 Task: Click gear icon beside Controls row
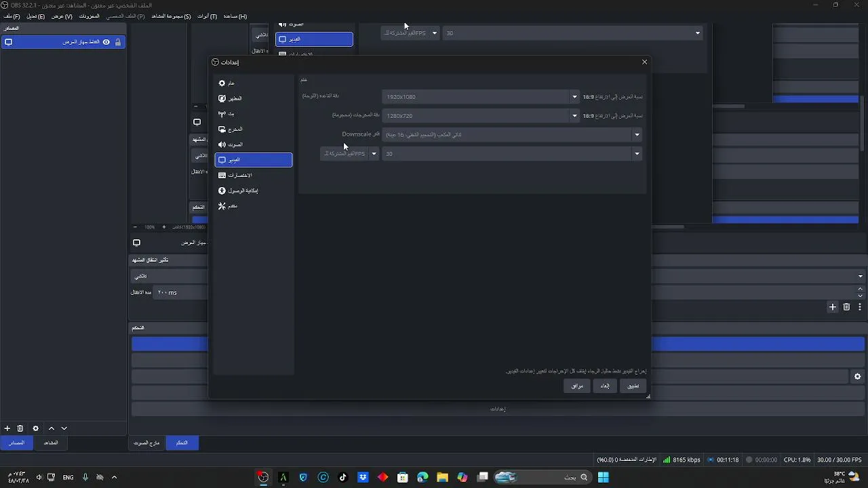pos(858,377)
